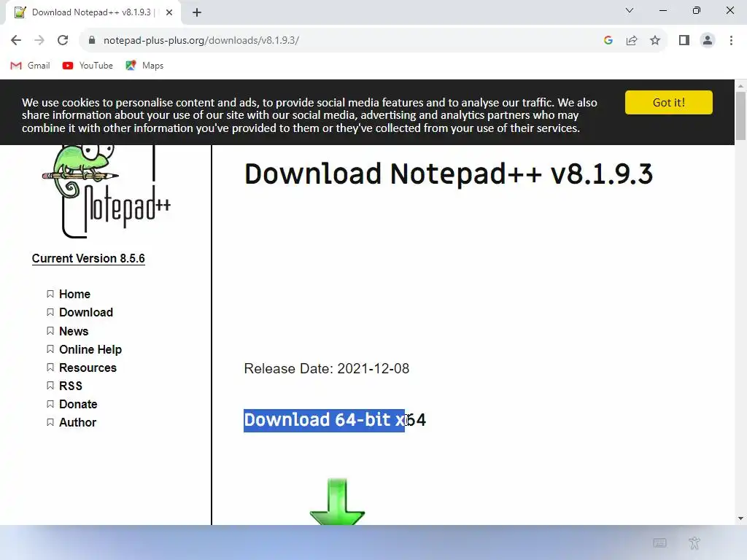Open tab search chevron in title bar
The height and width of the screenshot is (560, 747).
point(630,10)
